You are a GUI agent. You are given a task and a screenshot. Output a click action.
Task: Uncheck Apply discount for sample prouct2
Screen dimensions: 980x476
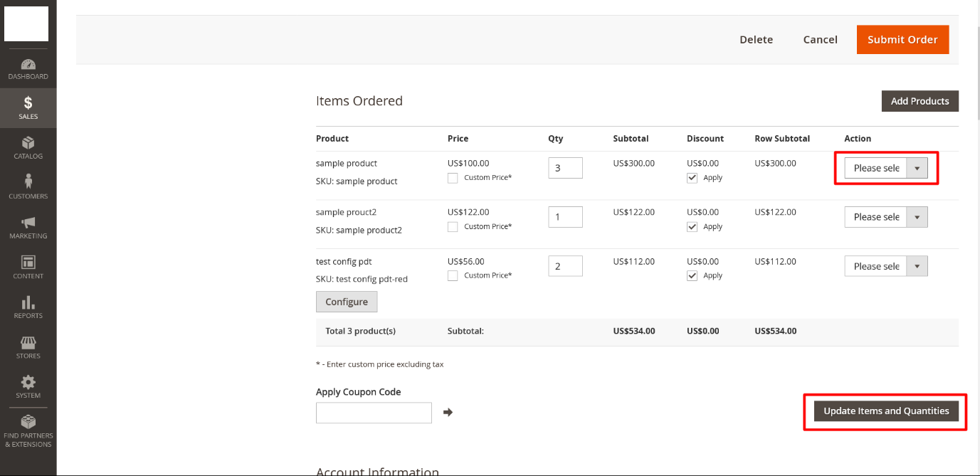692,227
